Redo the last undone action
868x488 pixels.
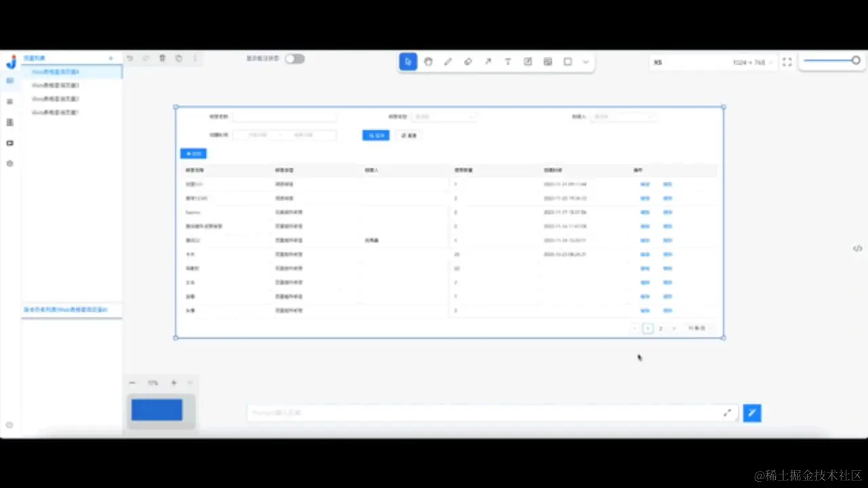click(x=146, y=58)
